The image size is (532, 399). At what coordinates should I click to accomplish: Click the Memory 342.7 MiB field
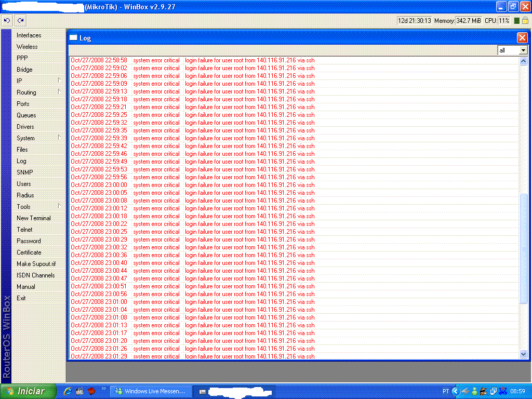pyautogui.click(x=468, y=21)
